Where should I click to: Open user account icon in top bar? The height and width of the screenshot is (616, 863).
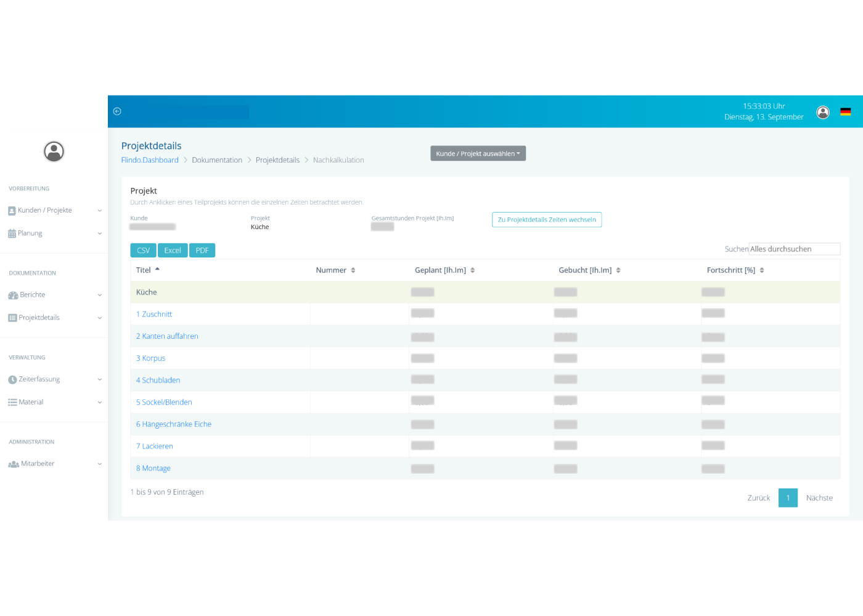click(x=823, y=112)
